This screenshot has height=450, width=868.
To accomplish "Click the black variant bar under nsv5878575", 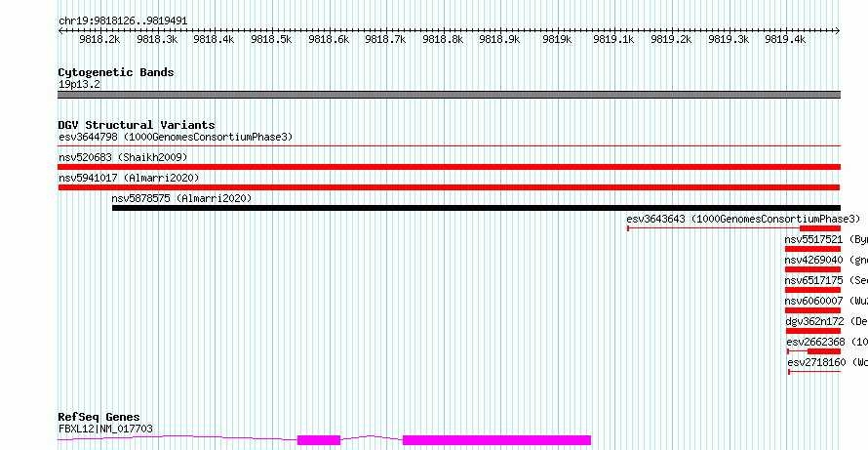I will [476, 208].
